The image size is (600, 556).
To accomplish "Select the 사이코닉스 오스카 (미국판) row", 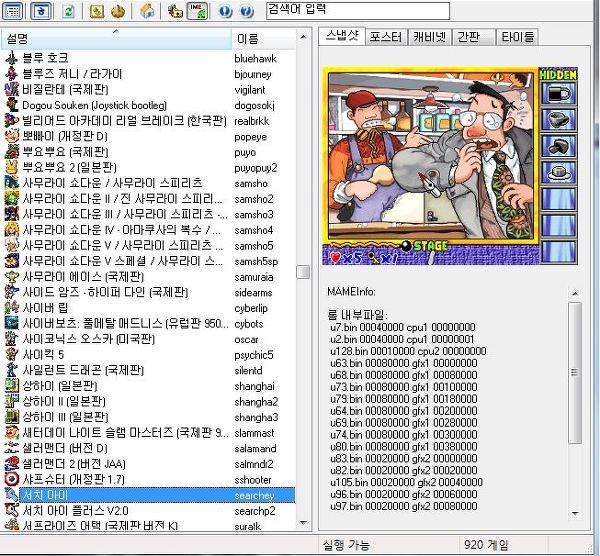I will pyautogui.click(x=149, y=339).
